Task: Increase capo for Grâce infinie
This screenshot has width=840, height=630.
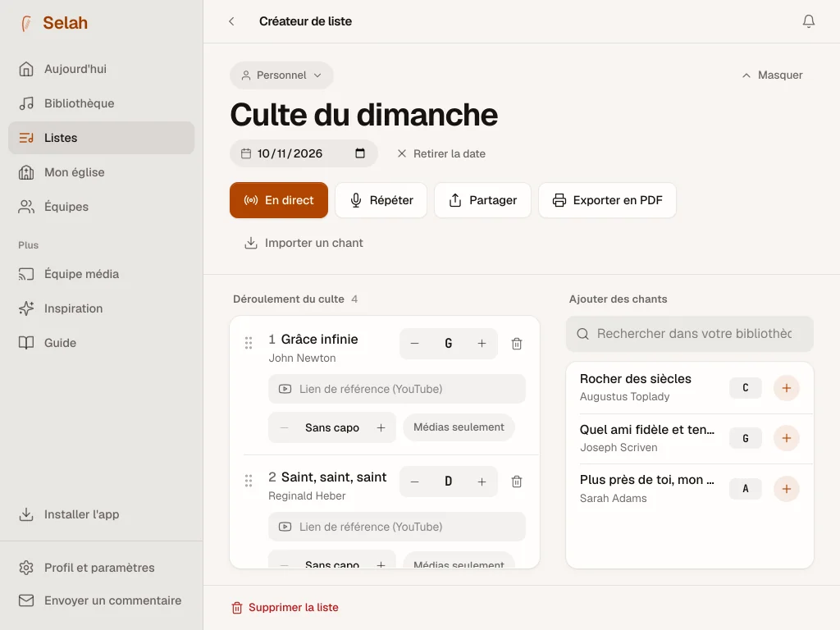Action: coord(381,427)
